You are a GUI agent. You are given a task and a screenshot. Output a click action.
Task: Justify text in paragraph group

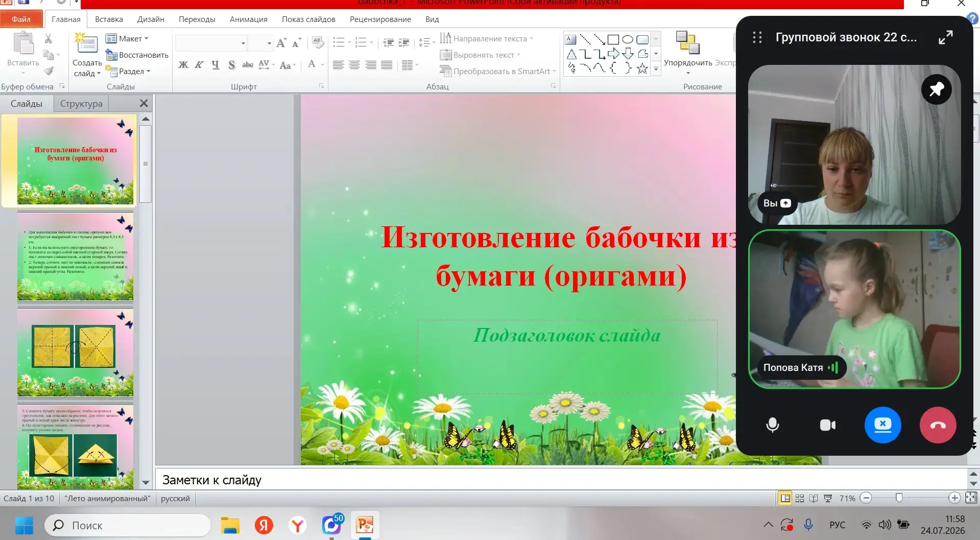pyautogui.click(x=387, y=65)
